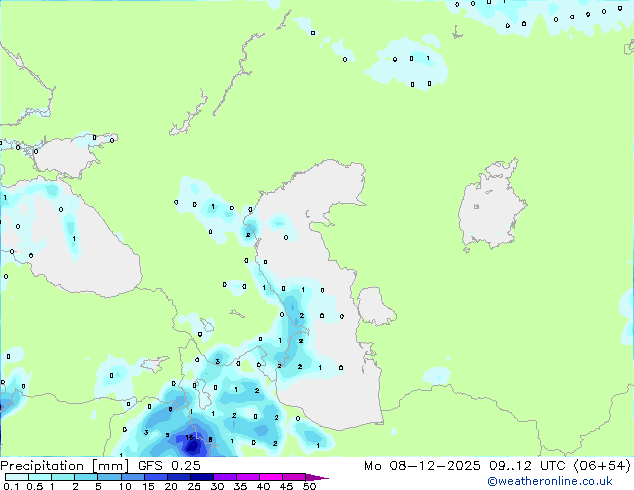Click the '09..12 UTC' time text
The height and width of the screenshot is (490, 634).
pos(526,466)
